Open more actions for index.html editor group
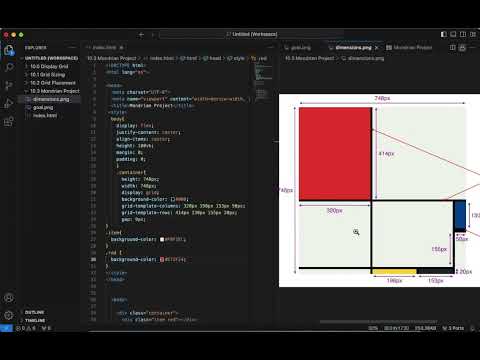This screenshot has height=360, width=480. [x=270, y=48]
